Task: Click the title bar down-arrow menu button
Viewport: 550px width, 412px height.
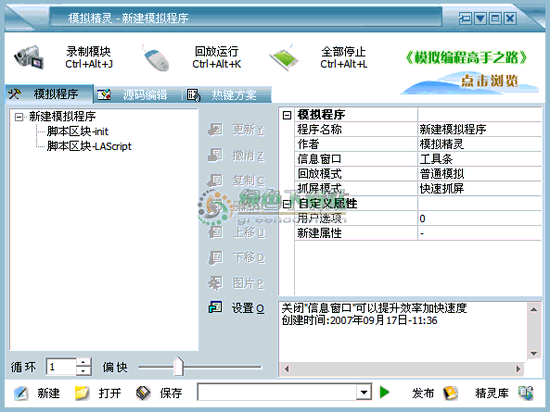Action: pos(481,18)
